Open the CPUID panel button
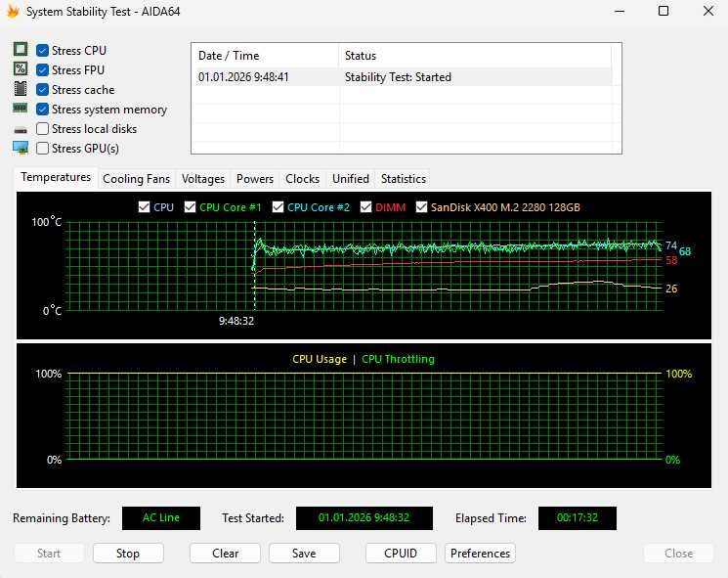Screen dimensions: 728x578 point(401,554)
